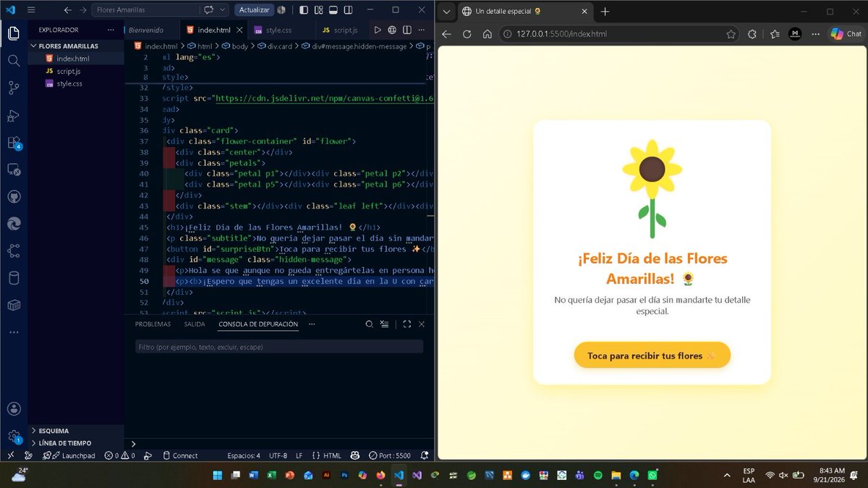Open more panel tabs ellipsis
The image size is (868, 488).
point(312,324)
